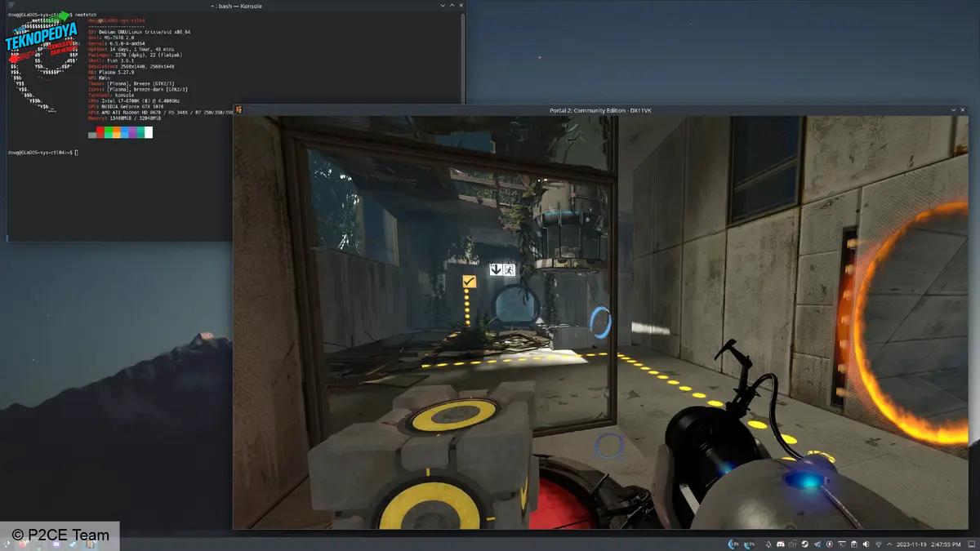Click the yellow checkmark sign in game
The width and height of the screenshot is (980, 551).
click(469, 282)
